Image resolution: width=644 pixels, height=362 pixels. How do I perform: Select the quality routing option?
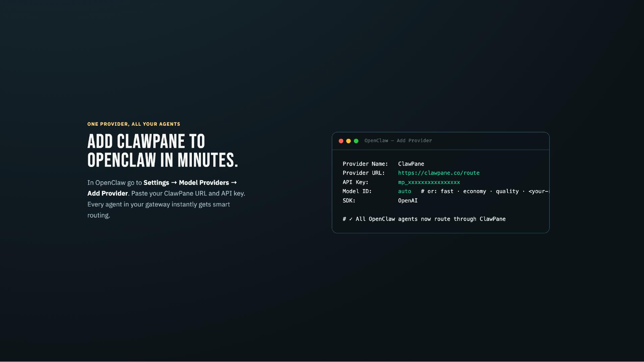507,191
